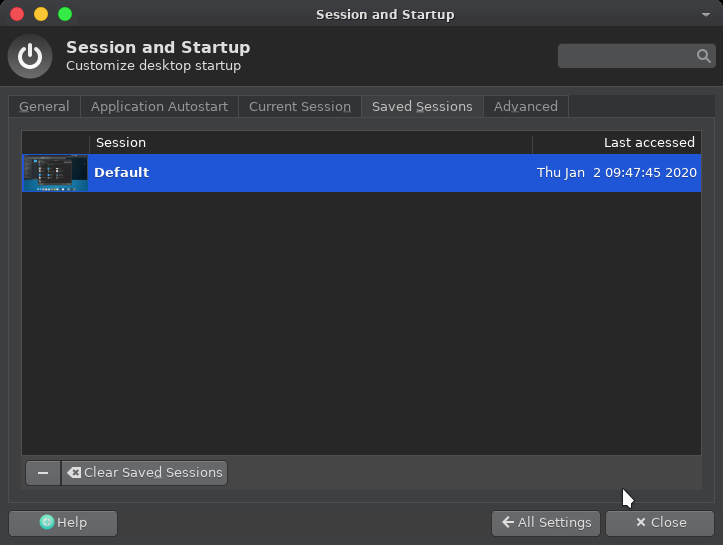Click the magnifier icon in the search box
This screenshot has width=723, height=545.
[704, 56]
